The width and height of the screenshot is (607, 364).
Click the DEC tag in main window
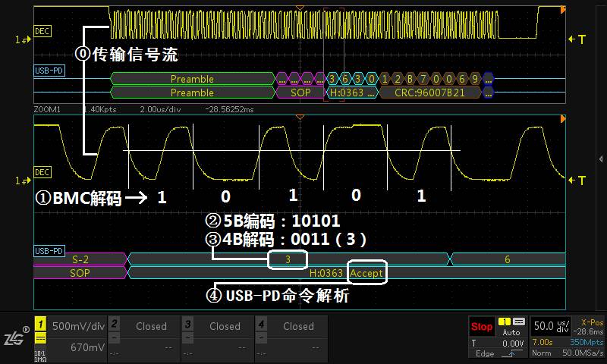click(x=42, y=31)
